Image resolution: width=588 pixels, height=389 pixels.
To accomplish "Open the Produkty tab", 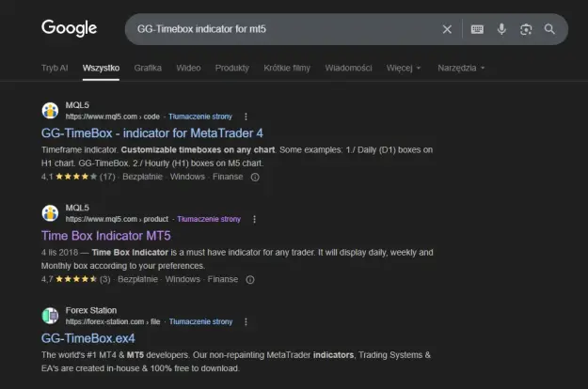I will (231, 68).
